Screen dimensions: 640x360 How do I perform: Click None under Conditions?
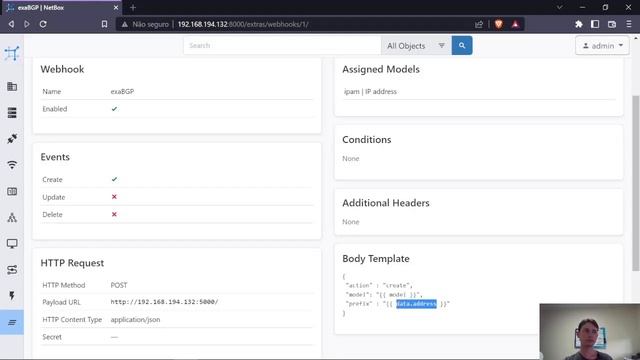coord(351,158)
